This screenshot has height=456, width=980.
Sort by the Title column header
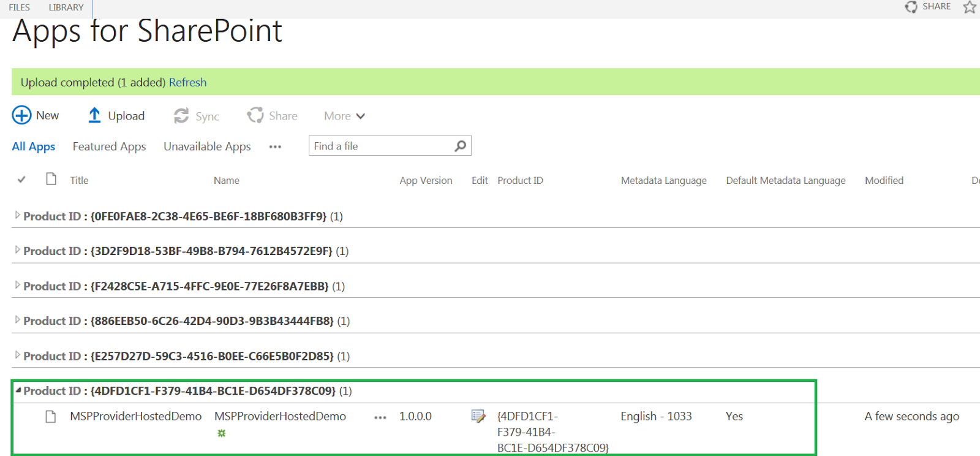click(79, 180)
